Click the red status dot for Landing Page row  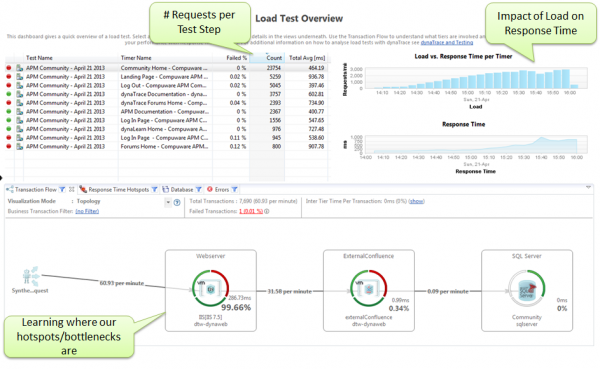click(x=9, y=77)
